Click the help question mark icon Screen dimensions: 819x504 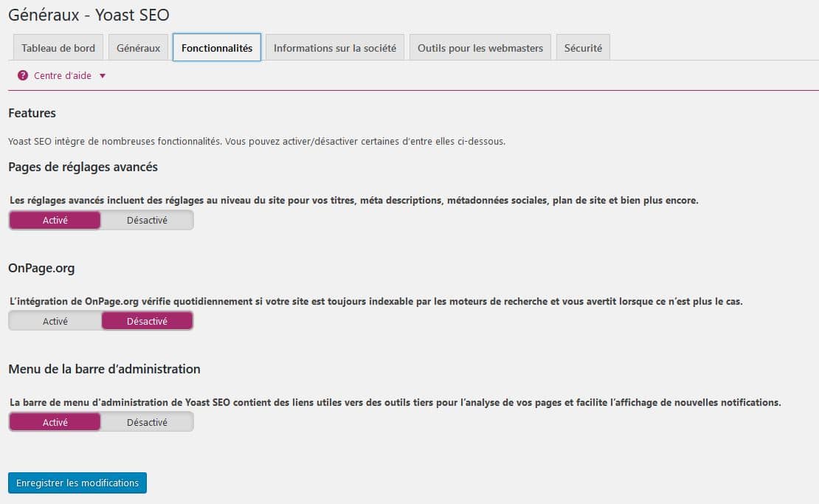click(22, 76)
